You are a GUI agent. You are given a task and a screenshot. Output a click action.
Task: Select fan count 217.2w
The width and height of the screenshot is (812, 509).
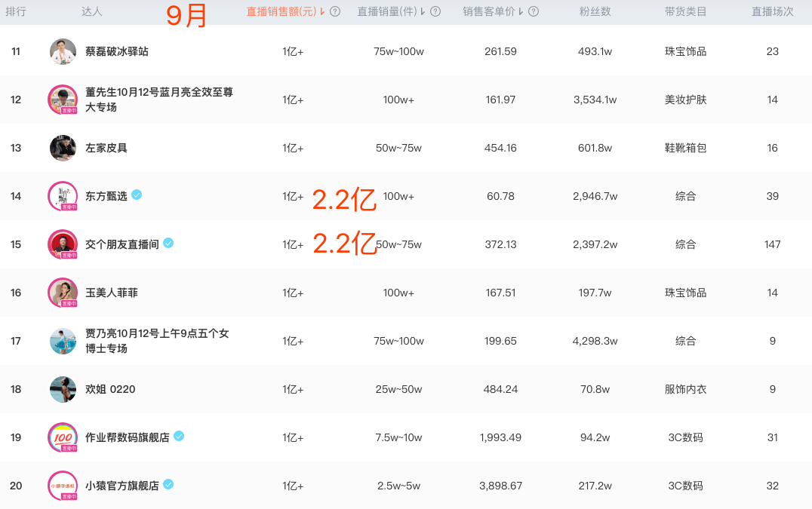click(x=595, y=486)
